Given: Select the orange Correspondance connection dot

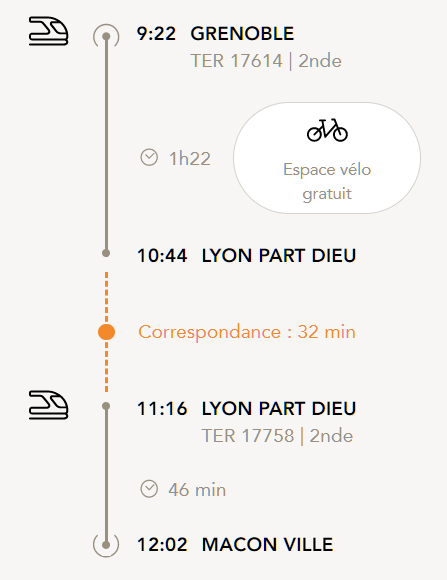Looking at the screenshot, I should coord(107,332).
